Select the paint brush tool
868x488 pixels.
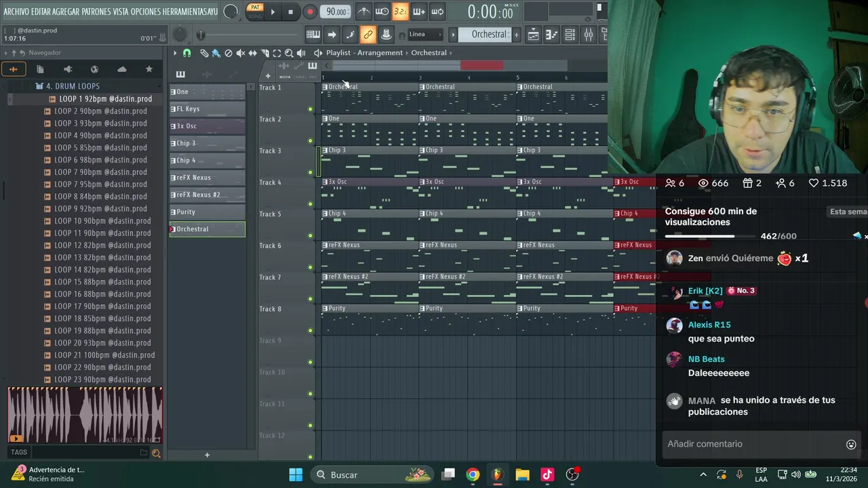click(x=216, y=53)
